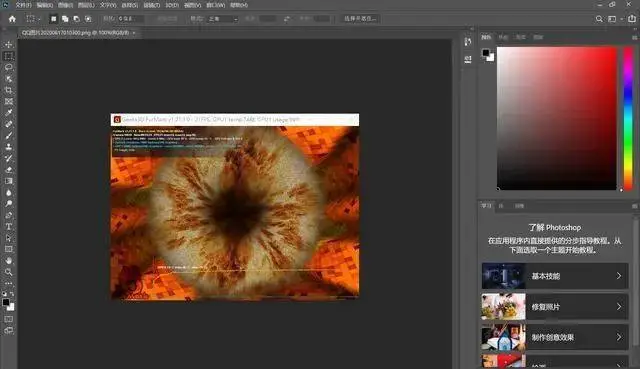Select the Frame tool
The width and height of the screenshot is (640, 369).
pyautogui.click(x=9, y=101)
